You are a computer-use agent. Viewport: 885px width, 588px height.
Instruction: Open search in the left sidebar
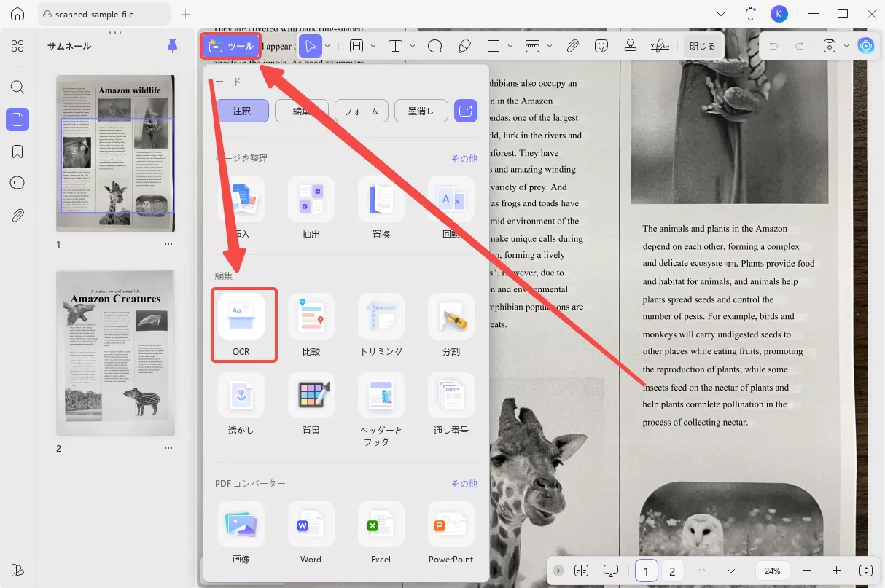point(17,87)
